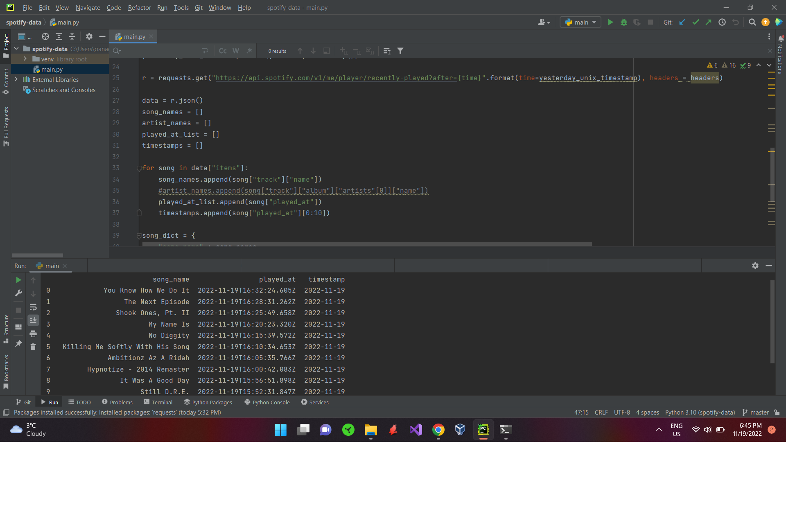This screenshot has width=786, height=532.
Task: Collapse the for song loop fold arrow
Action: tap(139, 168)
